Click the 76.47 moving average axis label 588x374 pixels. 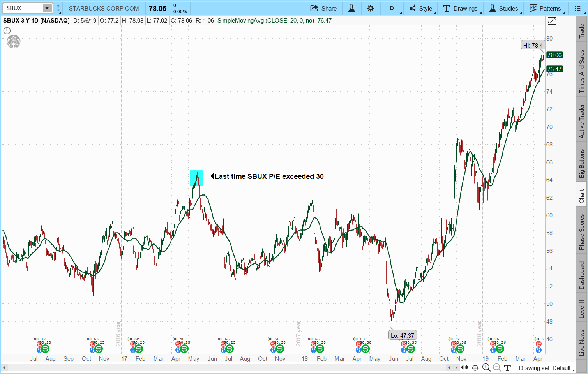554,69
